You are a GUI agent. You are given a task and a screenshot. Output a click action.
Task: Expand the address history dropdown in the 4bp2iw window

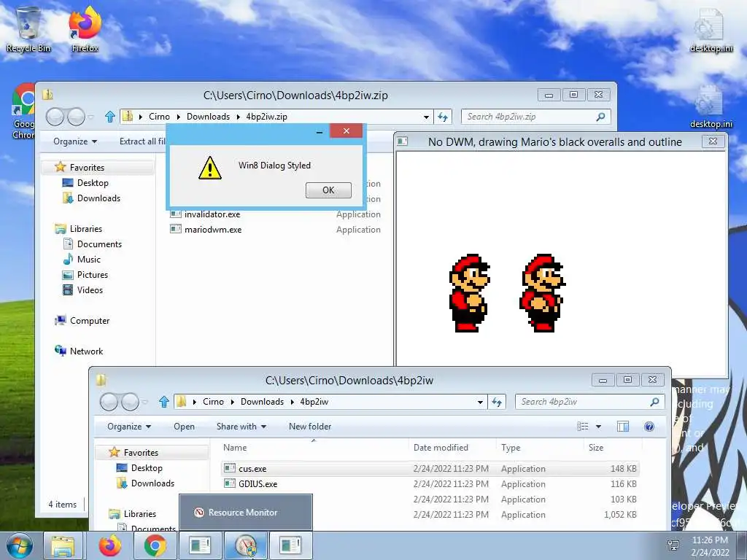480,402
